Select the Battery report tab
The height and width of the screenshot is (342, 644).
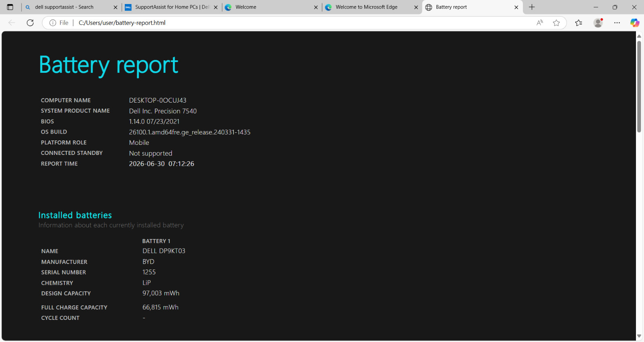click(472, 7)
